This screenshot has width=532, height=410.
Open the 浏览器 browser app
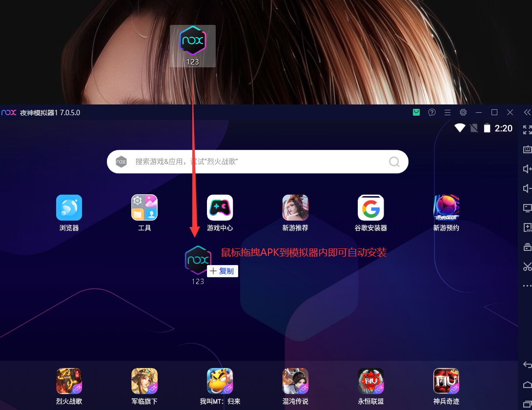coord(69,208)
